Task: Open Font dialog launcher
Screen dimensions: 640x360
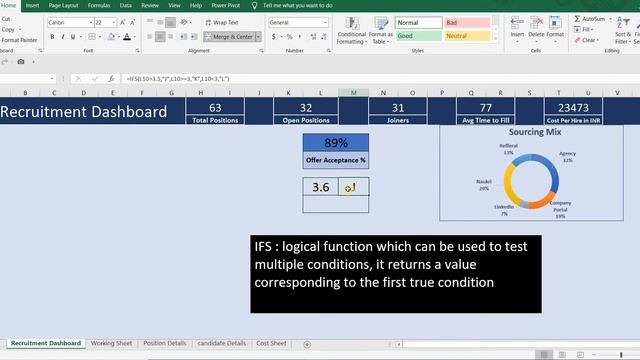Action: (137, 51)
